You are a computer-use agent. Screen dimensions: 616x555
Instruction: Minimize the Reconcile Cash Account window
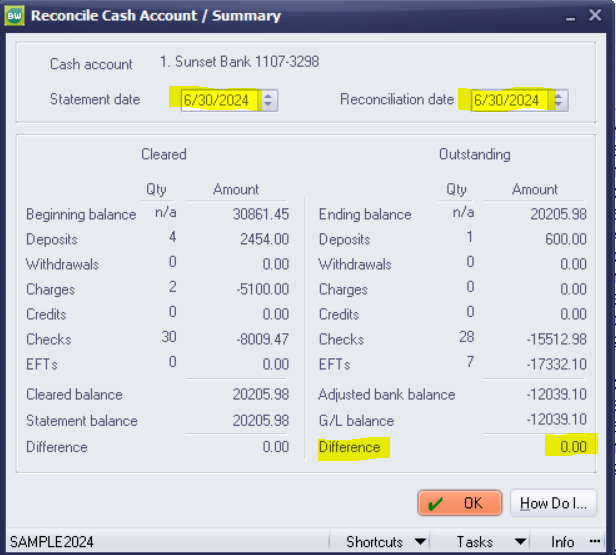570,17
